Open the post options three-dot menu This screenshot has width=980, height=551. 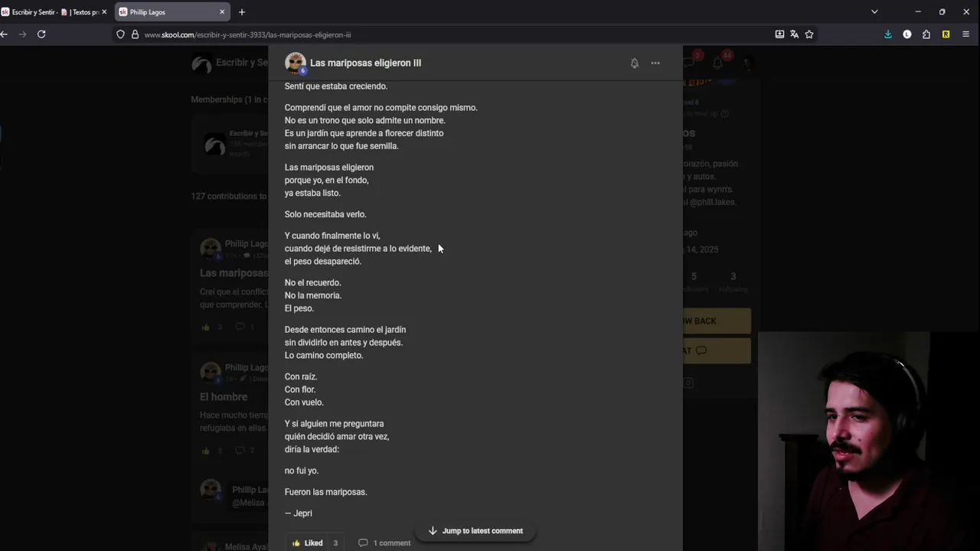[655, 64]
